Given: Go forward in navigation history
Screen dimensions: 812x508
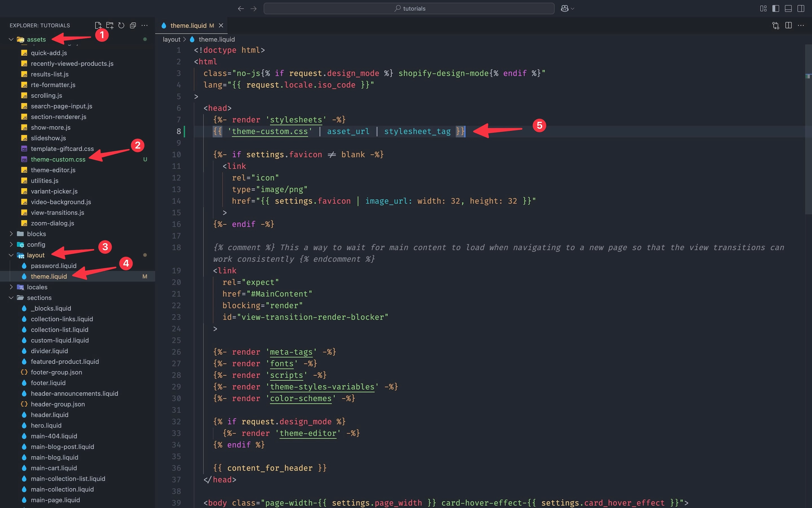Looking at the screenshot, I should click(254, 8).
